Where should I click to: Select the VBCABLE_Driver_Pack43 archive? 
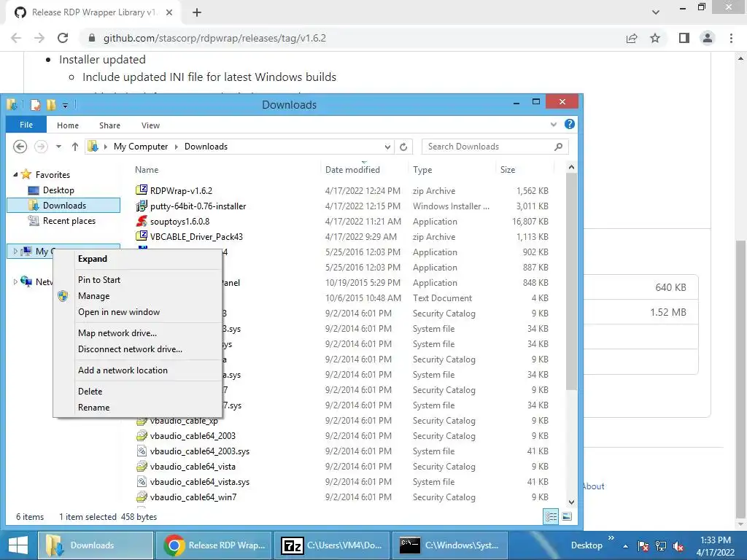196,236
